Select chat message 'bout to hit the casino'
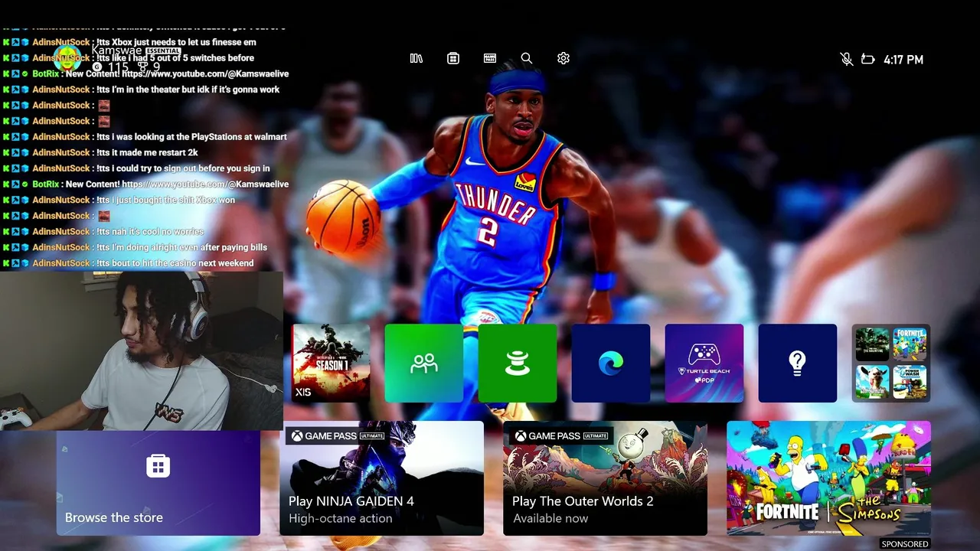The width and height of the screenshot is (980, 551). point(175,263)
